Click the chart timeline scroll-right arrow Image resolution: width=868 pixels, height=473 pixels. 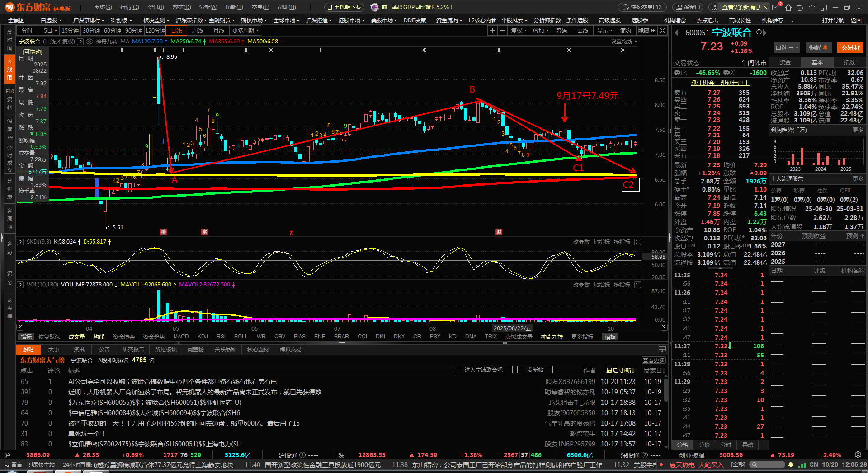664,328
